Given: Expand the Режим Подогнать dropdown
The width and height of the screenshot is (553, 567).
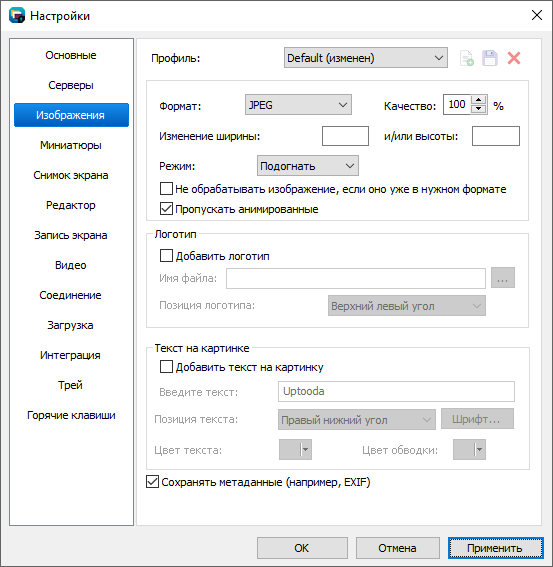Looking at the screenshot, I should tap(307, 166).
